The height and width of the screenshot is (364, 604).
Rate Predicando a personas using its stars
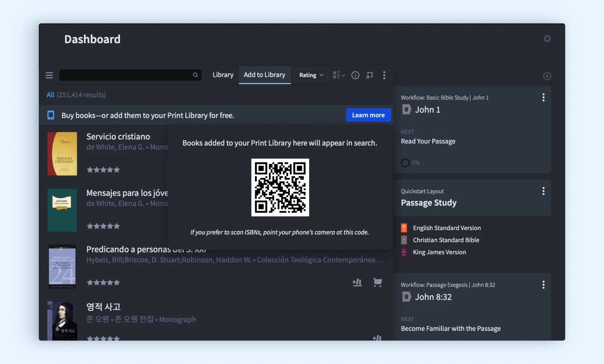coord(103,282)
